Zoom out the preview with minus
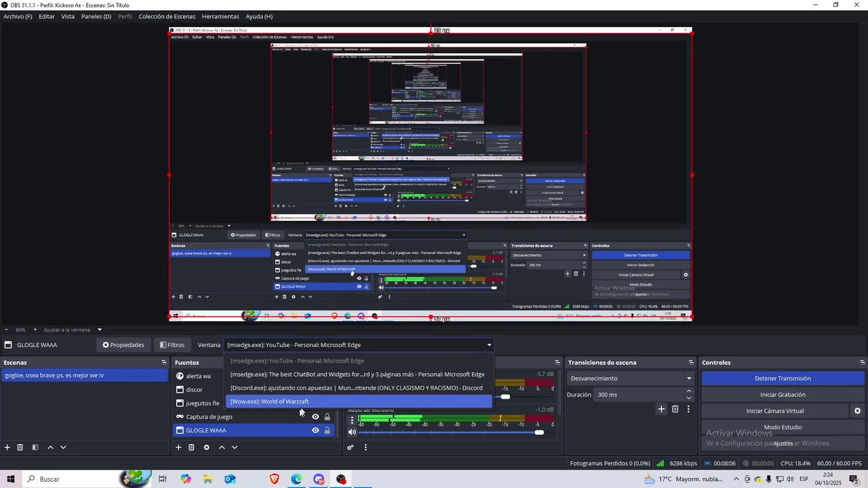Screen dimensions: 868x488 6,330
